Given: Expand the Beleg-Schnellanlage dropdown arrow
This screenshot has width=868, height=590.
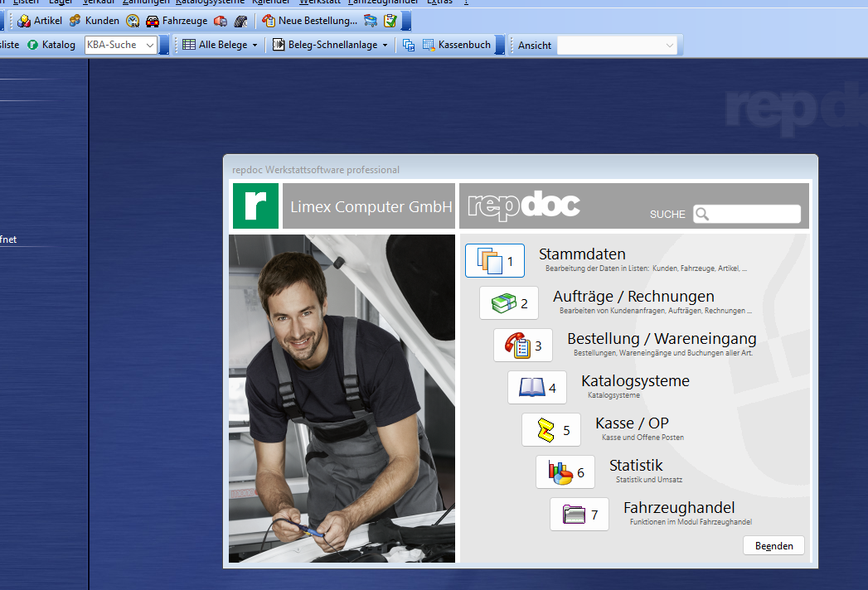Looking at the screenshot, I should pos(386,45).
